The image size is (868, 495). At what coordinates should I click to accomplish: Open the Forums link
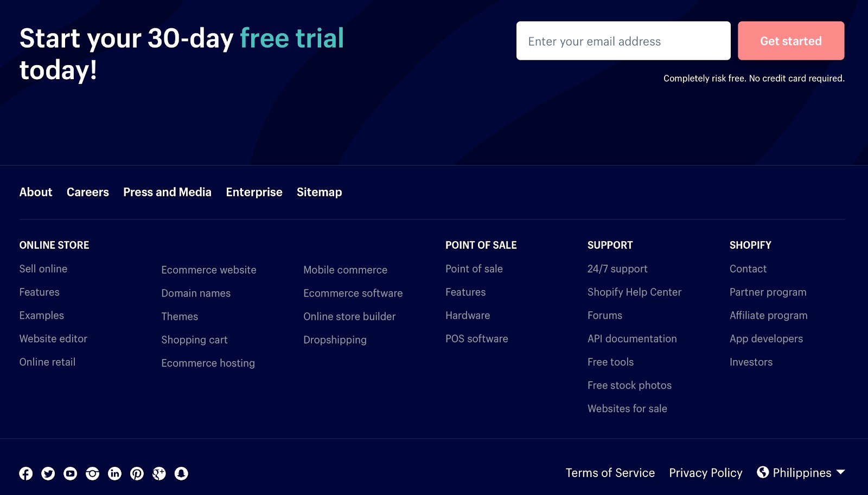click(605, 316)
